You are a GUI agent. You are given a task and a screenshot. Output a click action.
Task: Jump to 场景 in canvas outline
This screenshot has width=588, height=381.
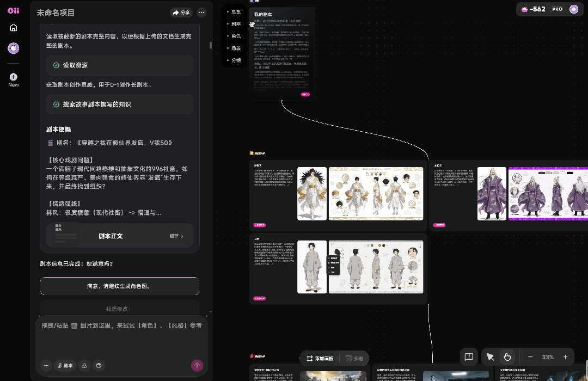(236, 48)
